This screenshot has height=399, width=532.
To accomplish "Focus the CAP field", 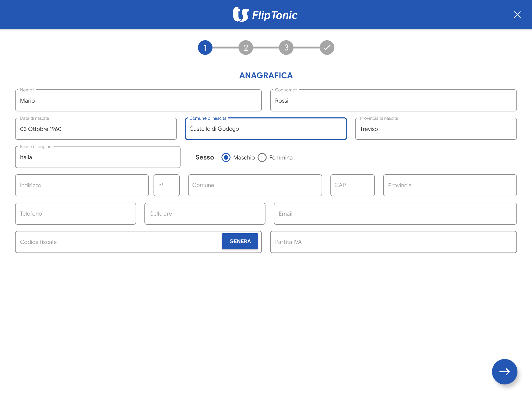I will tap(352, 185).
